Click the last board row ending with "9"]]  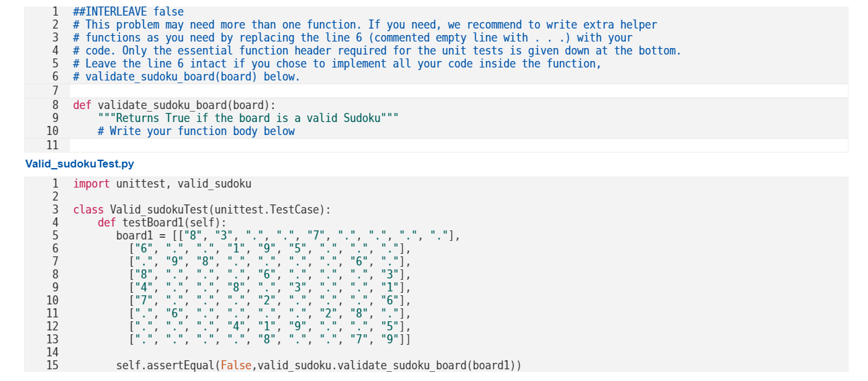[270, 339]
